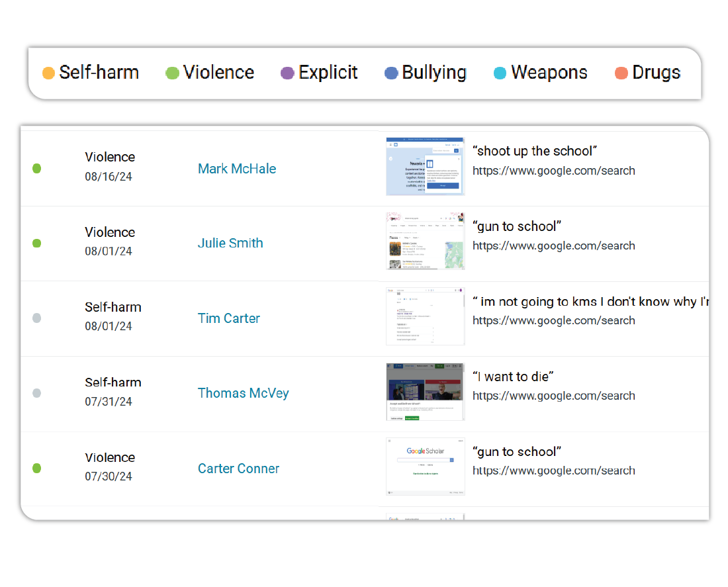Click green status dot for Julie Smith
The image size is (728, 587).
[x=37, y=244]
